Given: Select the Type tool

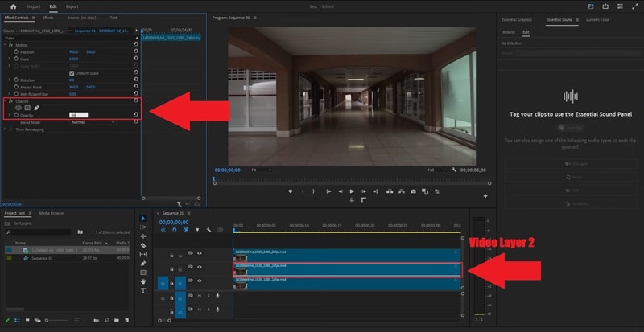Looking at the screenshot, I should coord(143,290).
